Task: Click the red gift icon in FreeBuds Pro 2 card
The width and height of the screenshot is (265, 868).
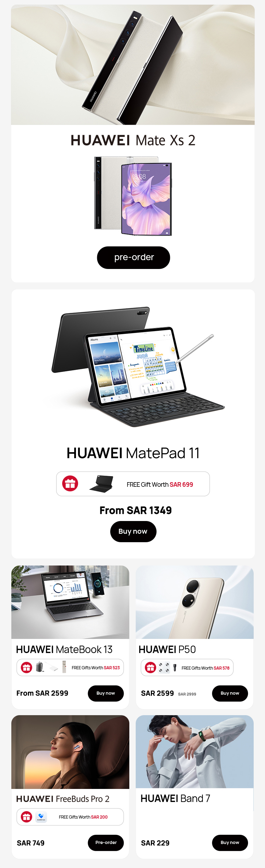Action: click(x=26, y=817)
